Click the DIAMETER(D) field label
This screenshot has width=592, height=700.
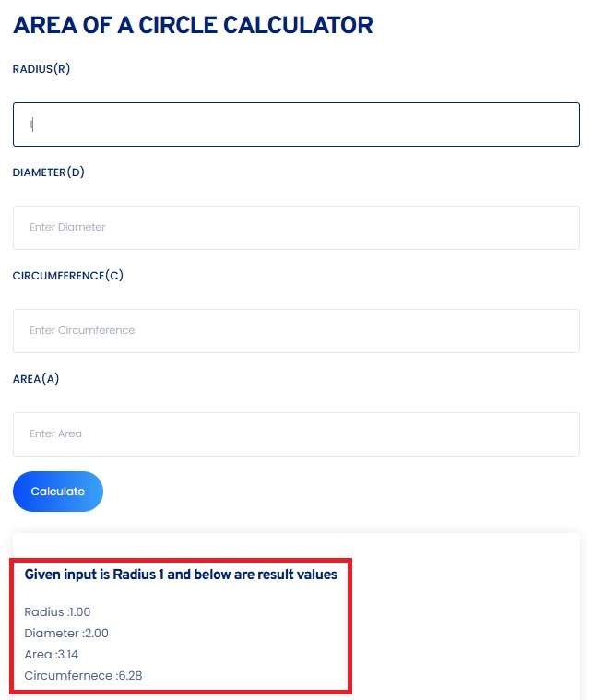(49, 172)
